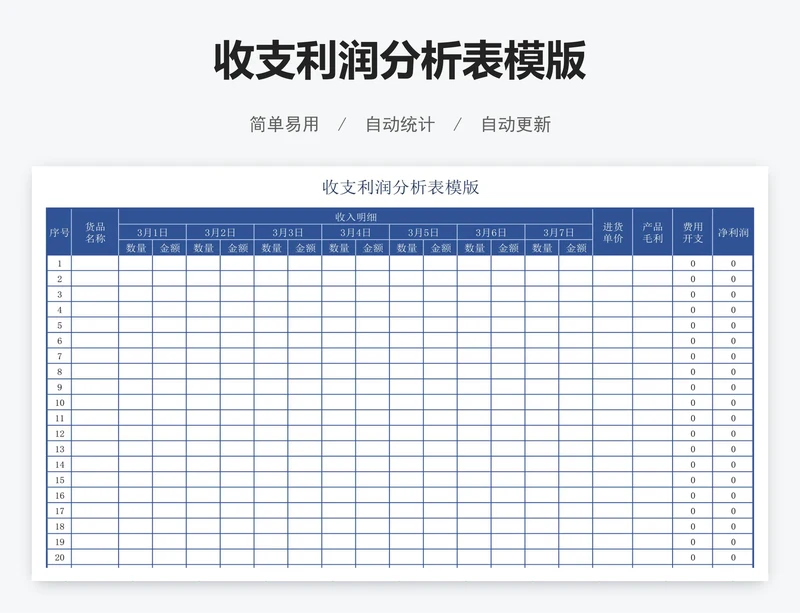This screenshot has width=800, height=613.
Task: Select the 3月3日 date header
Action: click(288, 233)
